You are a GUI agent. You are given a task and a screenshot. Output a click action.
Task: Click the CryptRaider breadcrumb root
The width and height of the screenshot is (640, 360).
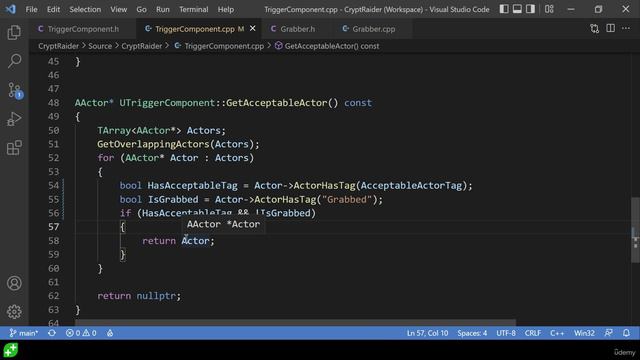point(58,46)
